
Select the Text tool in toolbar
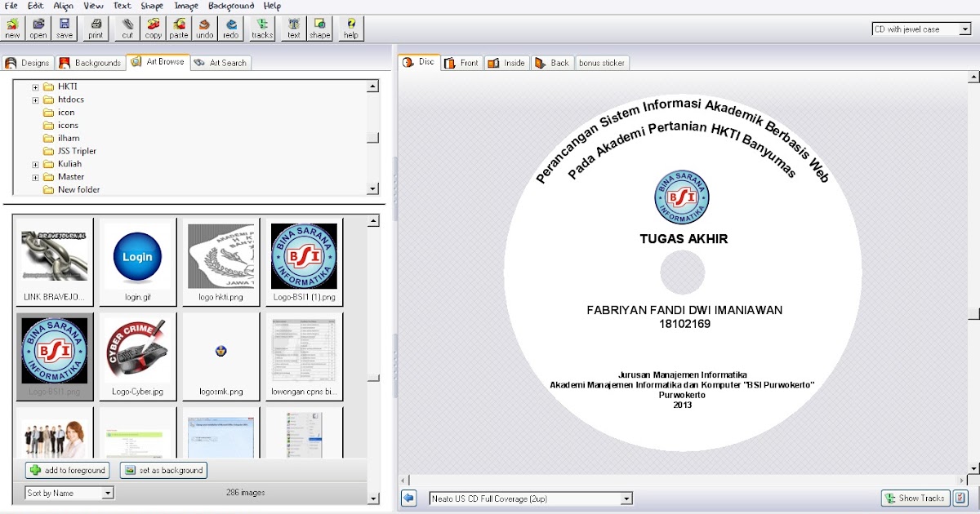pos(294,29)
